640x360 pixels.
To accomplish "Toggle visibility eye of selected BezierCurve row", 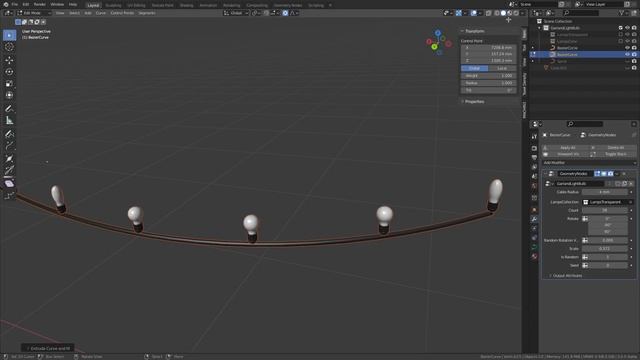I will (x=627, y=54).
